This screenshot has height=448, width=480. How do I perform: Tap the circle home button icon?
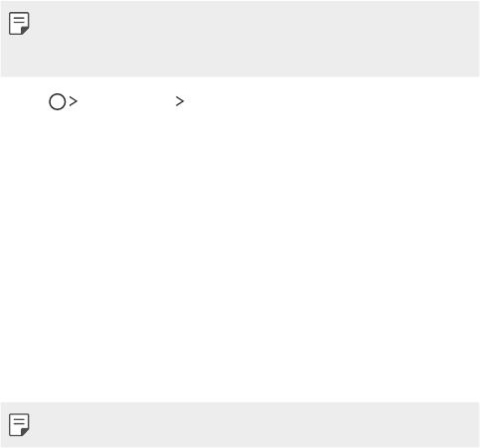(x=58, y=101)
